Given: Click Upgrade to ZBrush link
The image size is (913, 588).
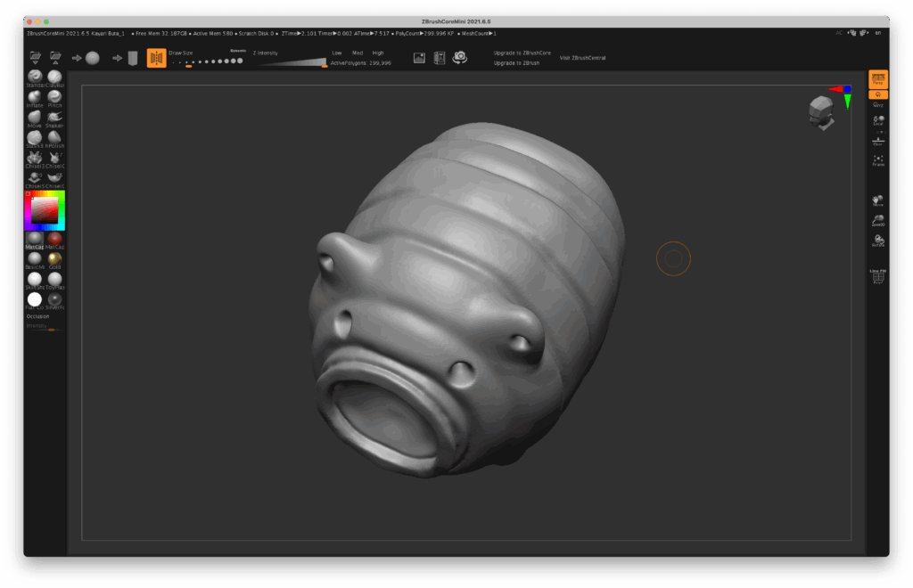Looking at the screenshot, I should click(x=516, y=63).
